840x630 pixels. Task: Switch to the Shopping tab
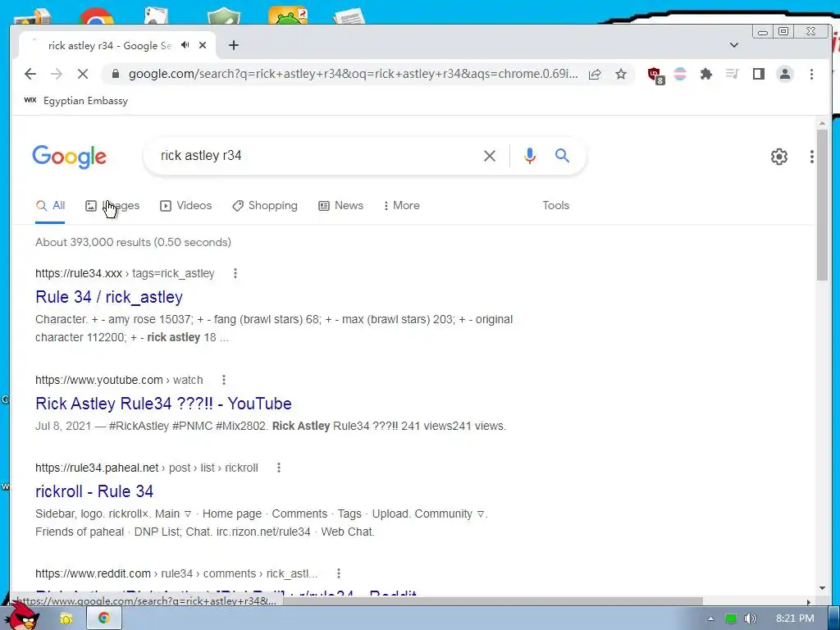(x=265, y=206)
